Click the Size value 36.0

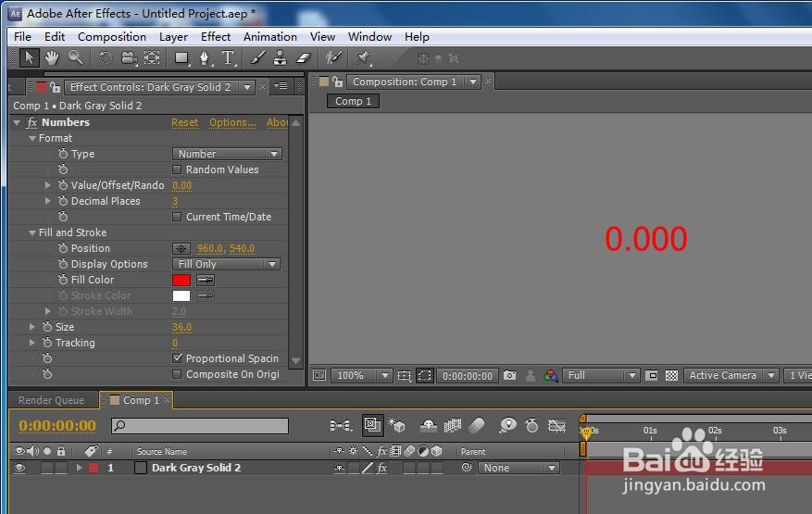coord(181,327)
